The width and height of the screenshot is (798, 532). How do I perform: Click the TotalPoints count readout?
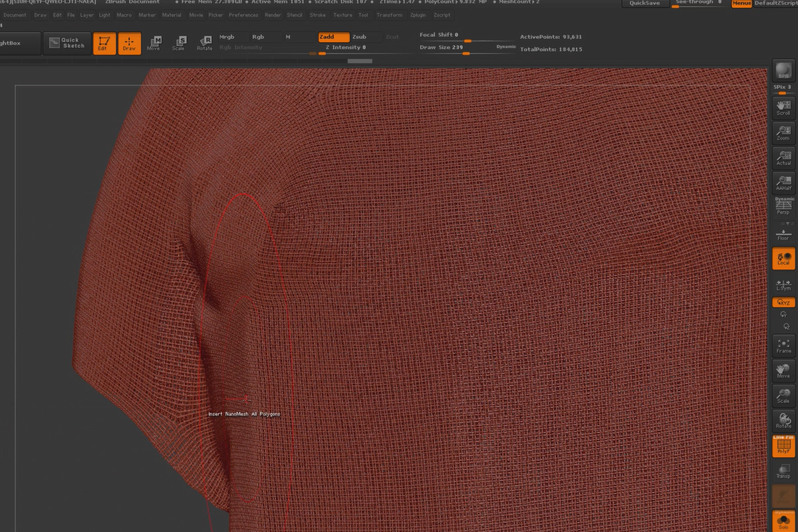click(x=551, y=49)
